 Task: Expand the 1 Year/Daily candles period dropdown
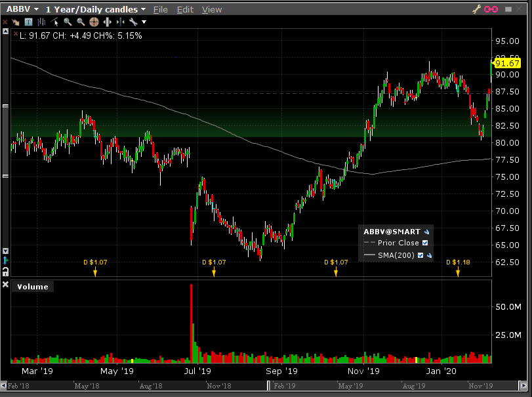142,9
